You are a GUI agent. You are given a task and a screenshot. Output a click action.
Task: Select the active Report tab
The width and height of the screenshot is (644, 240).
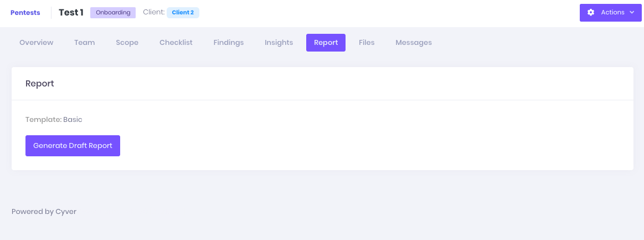(x=326, y=43)
